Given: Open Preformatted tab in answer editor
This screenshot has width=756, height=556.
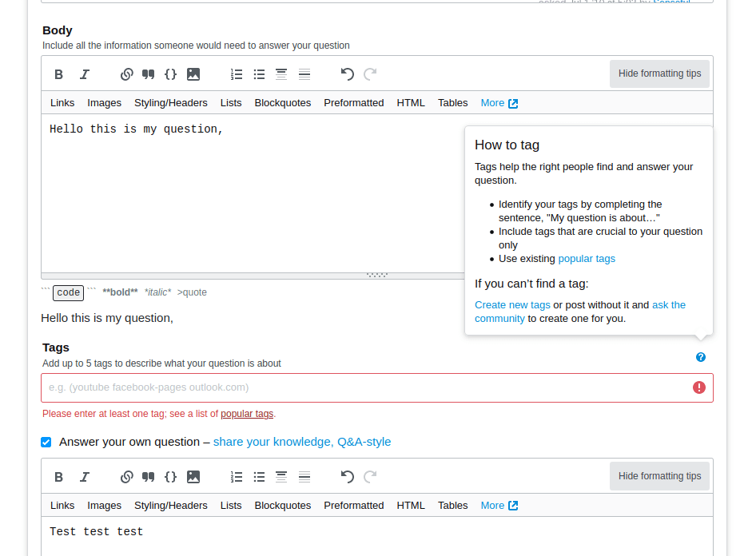Looking at the screenshot, I should (354, 506).
